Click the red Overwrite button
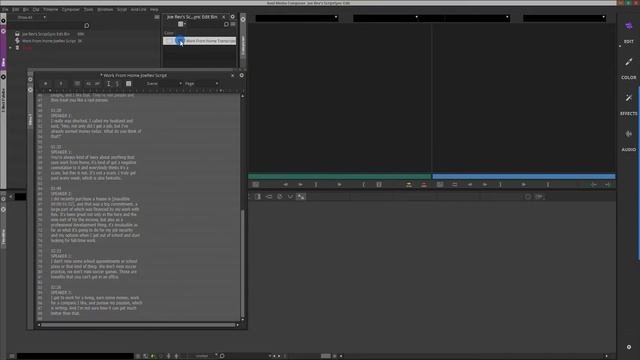This screenshot has width=640, height=360. click(x=424, y=185)
